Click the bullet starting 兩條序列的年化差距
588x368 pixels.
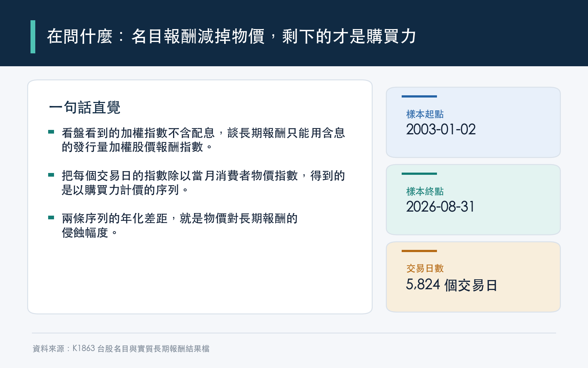(179, 225)
